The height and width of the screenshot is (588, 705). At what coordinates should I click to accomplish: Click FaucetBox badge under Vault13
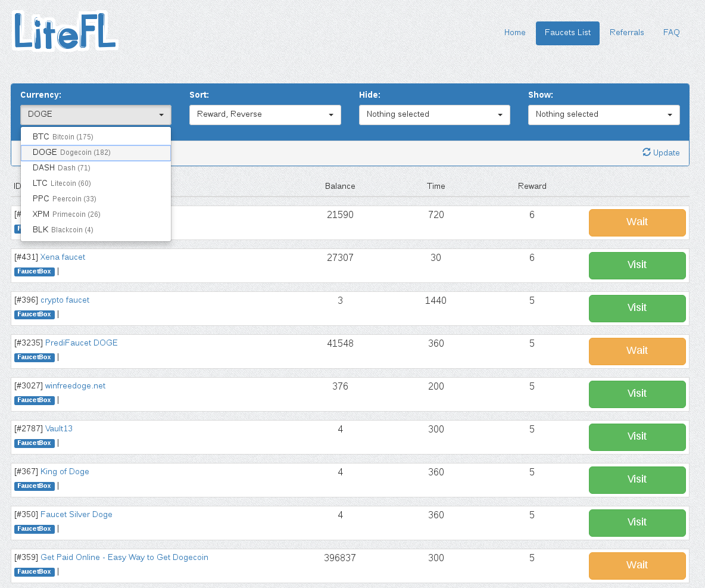point(35,443)
